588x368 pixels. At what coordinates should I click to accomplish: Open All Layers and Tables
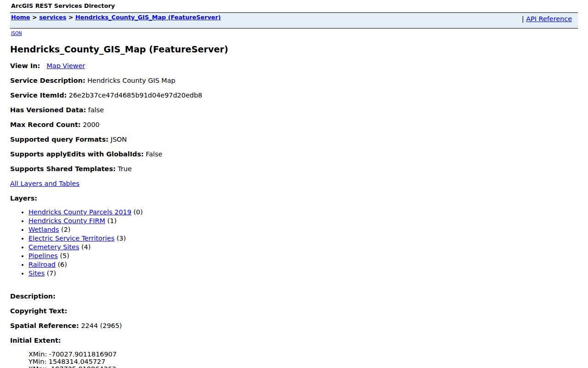click(x=45, y=184)
